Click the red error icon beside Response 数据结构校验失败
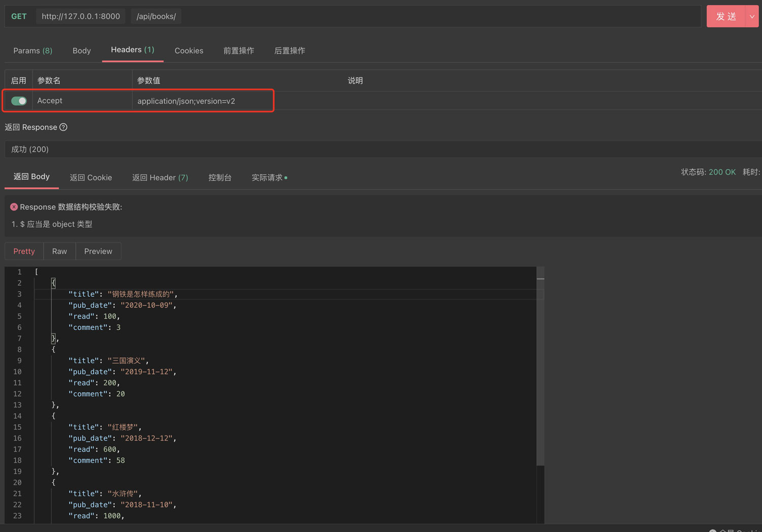This screenshot has width=762, height=532. point(14,207)
